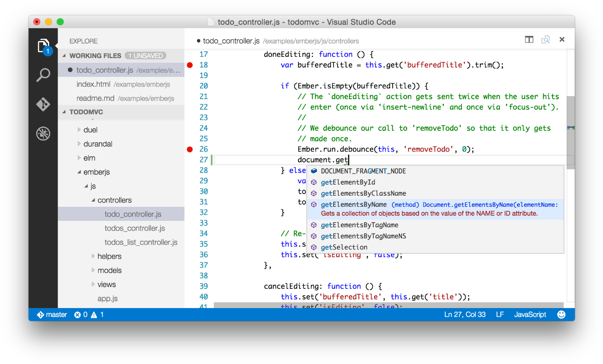This screenshot has width=603, height=364.
Task: Toggle breakpoint on line 26
Action: (x=190, y=149)
